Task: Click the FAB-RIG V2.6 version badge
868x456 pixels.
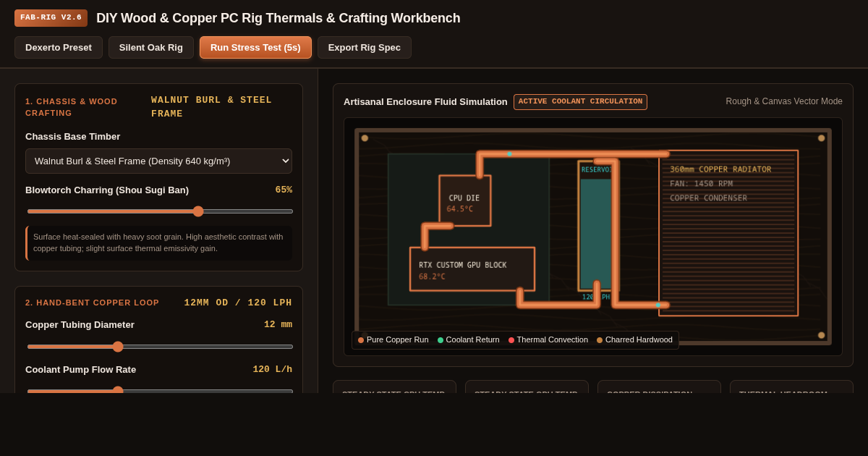Action: click(51, 18)
